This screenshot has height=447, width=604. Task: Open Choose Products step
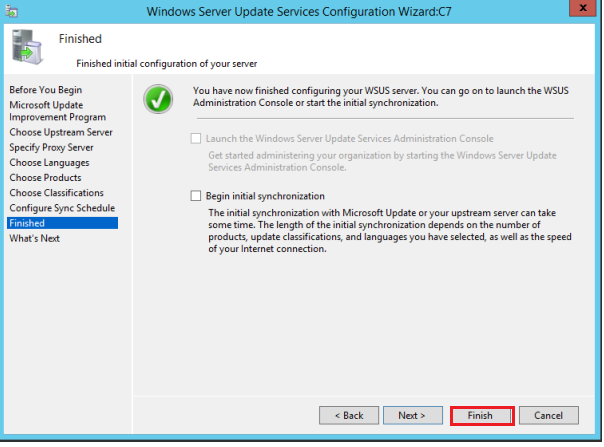tap(45, 178)
